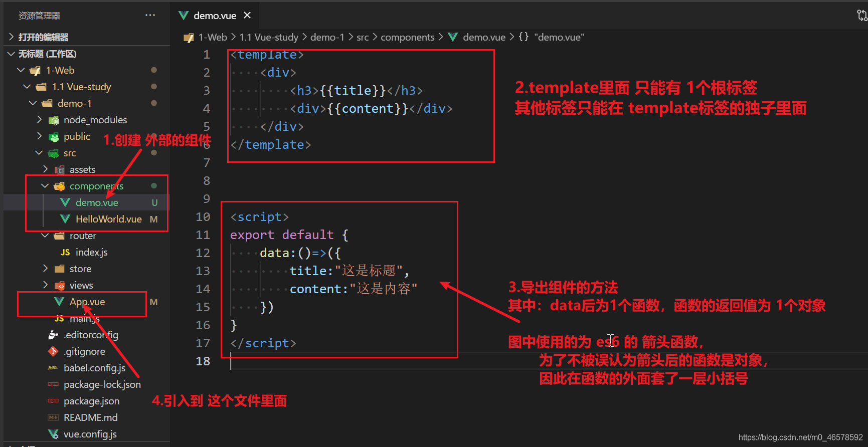Open HelloWorld.vue in the file tree
Viewport: 868px width, 447px height.
point(108,219)
